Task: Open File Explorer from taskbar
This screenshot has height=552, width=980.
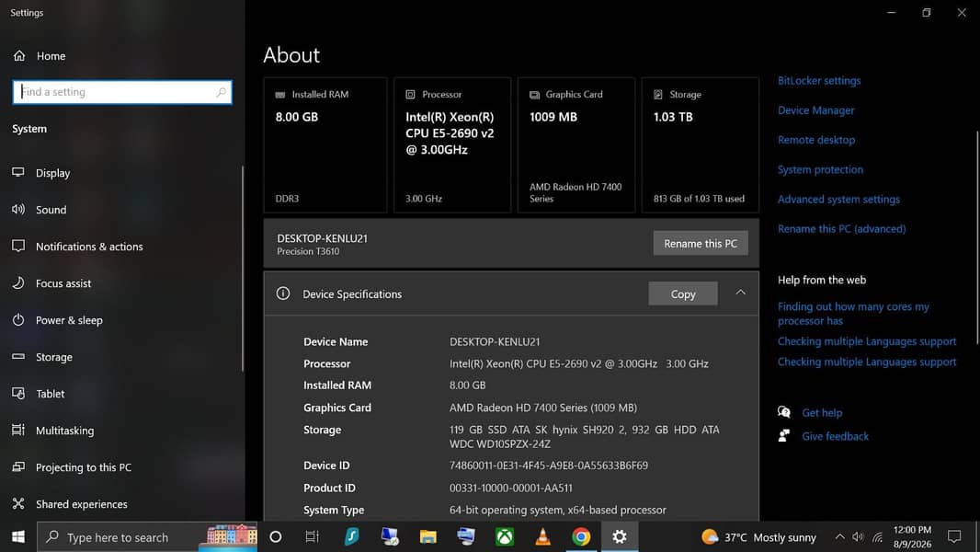Action: 428,537
